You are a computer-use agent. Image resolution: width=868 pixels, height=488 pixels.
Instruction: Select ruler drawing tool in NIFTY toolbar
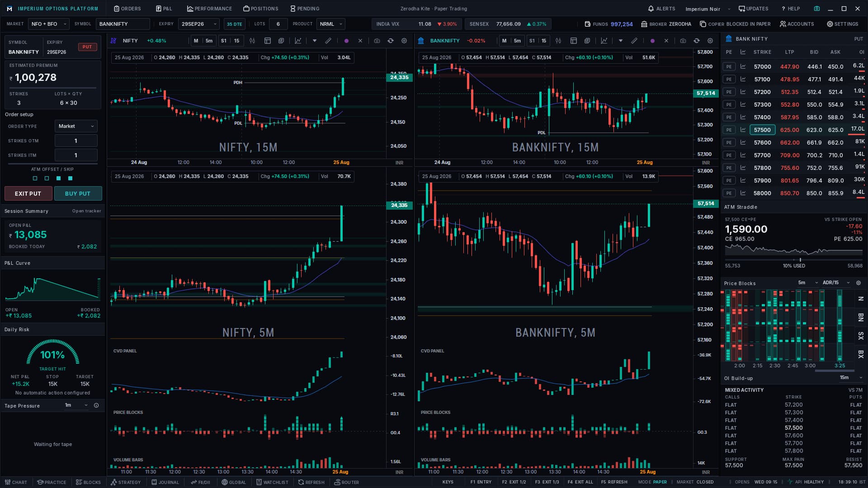[x=328, y=41]
